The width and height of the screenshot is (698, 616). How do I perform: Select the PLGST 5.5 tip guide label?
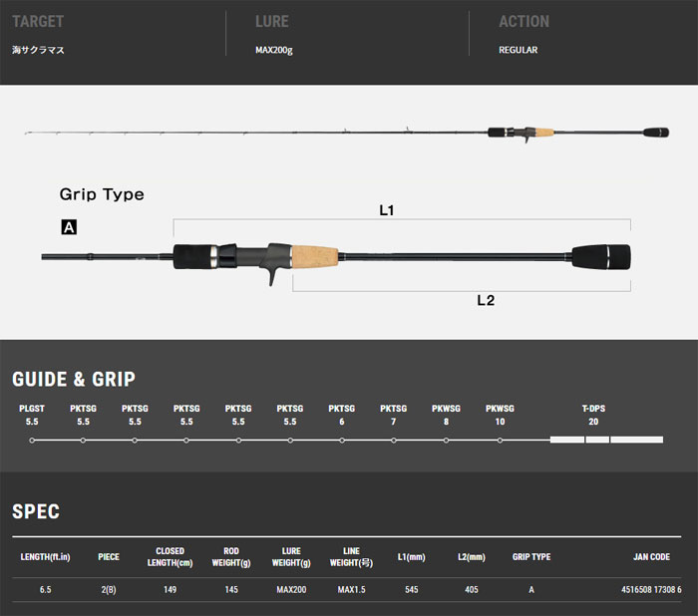pyautogui.click(x=32, y=415)
